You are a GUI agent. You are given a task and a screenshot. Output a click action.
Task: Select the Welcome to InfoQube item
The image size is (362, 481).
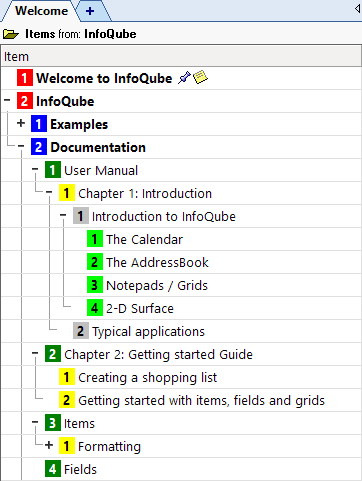click(x=104, y=78)
